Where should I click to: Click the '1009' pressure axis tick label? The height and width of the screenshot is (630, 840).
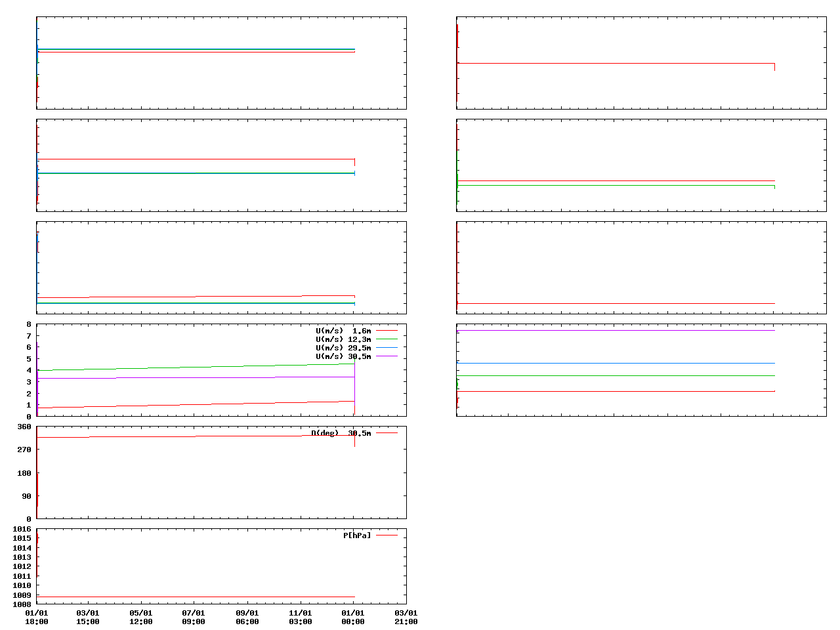pyautogui.click(x=22, y=595)
